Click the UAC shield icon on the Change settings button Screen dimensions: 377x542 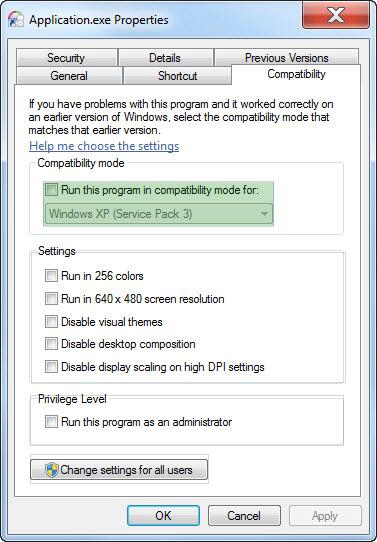pyautogui.click(x=52, y=470)
